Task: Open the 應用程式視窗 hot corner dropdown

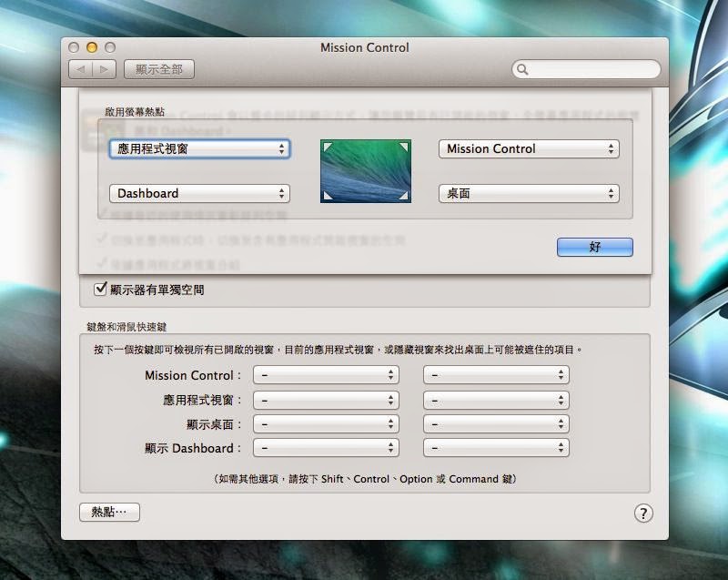Action: (x=199, y=149)
